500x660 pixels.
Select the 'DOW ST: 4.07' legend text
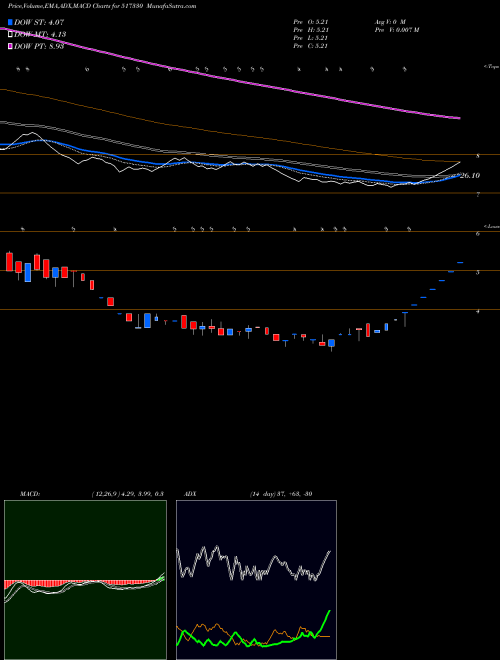(x=39, y=23)
